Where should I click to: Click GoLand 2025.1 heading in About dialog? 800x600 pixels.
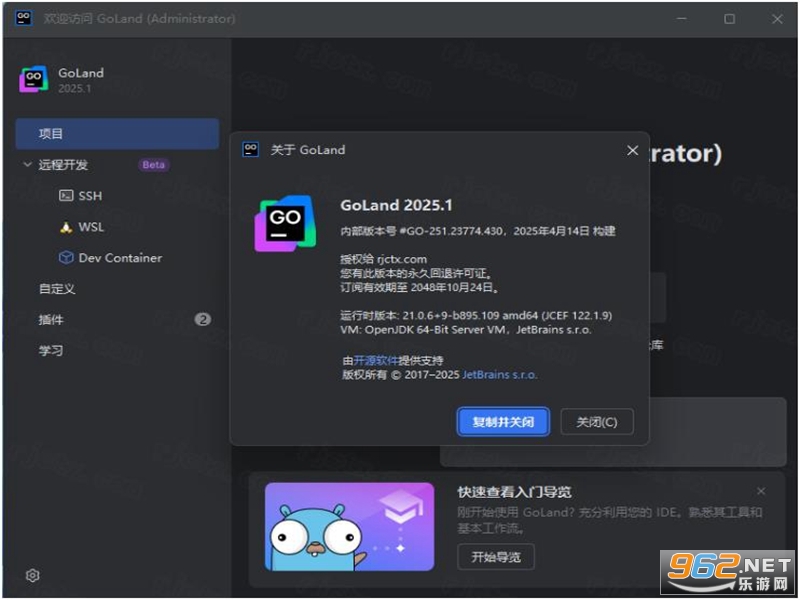click(x=396, y=205)
